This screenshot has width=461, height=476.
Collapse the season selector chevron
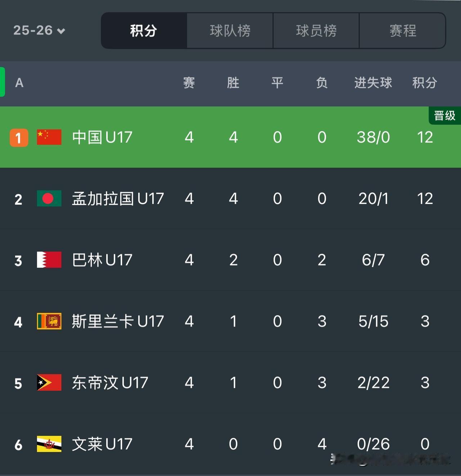point(61,31)
